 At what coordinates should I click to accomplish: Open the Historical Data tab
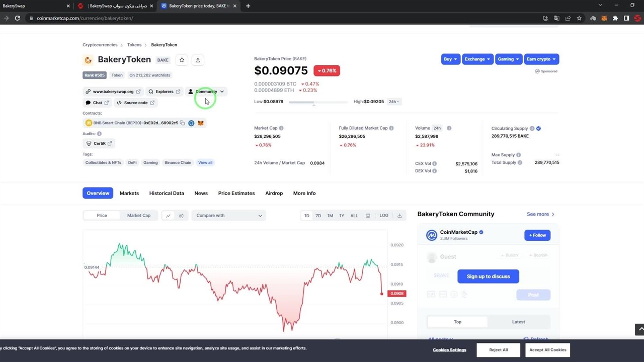(x=167, y=193)
